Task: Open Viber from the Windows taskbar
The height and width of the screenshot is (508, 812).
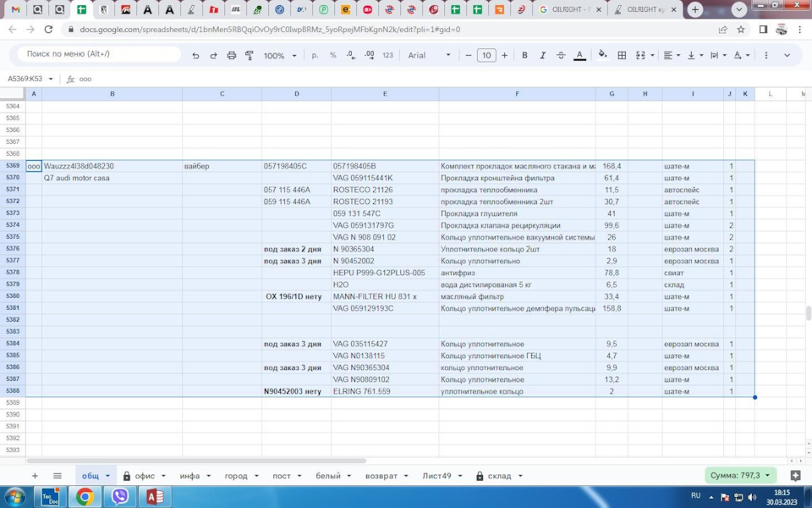Action: pos(120,496)
